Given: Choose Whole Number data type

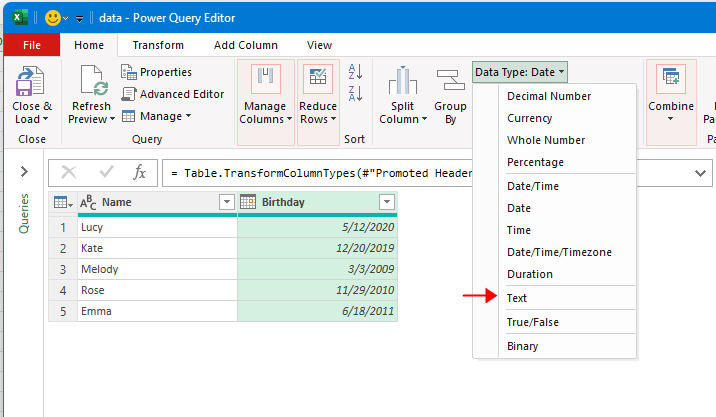Looking at the screenshot, I should tap(546, 140).
